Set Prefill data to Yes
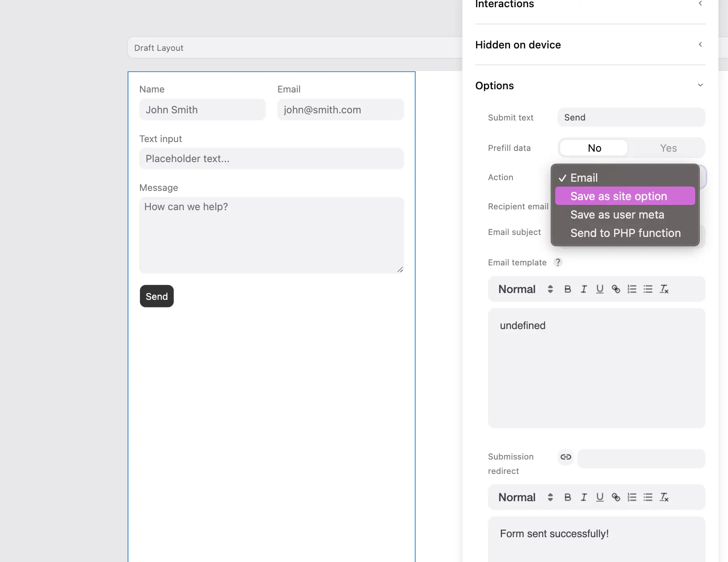728x562 pixels. point(668,148)
